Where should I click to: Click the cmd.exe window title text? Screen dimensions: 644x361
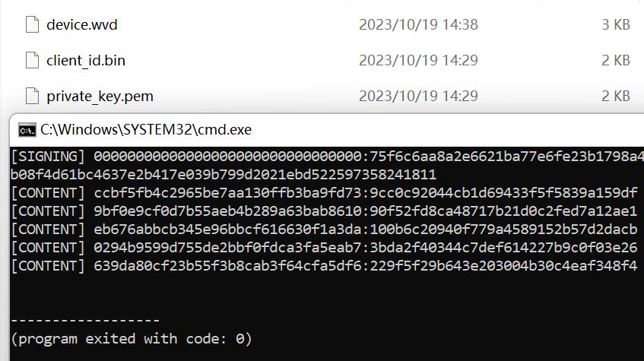[x=146, y=130]
